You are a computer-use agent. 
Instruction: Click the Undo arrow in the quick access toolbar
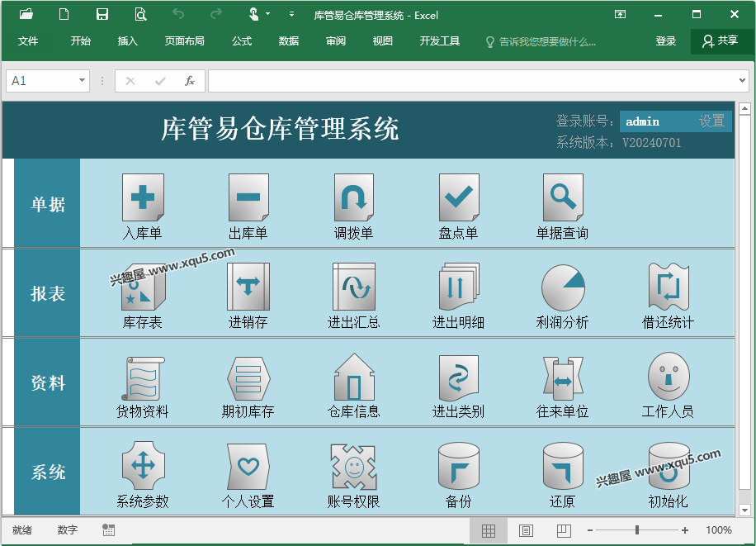coord(178,14)
